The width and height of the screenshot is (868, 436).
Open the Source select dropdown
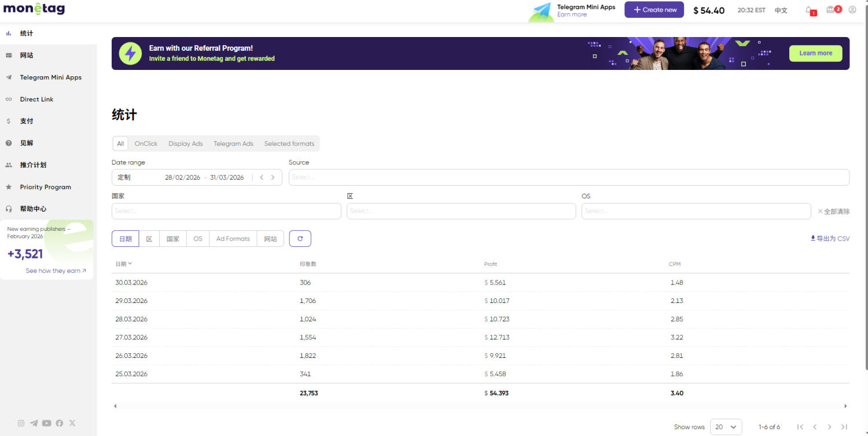pyautogui.click(x=568, y=178)
